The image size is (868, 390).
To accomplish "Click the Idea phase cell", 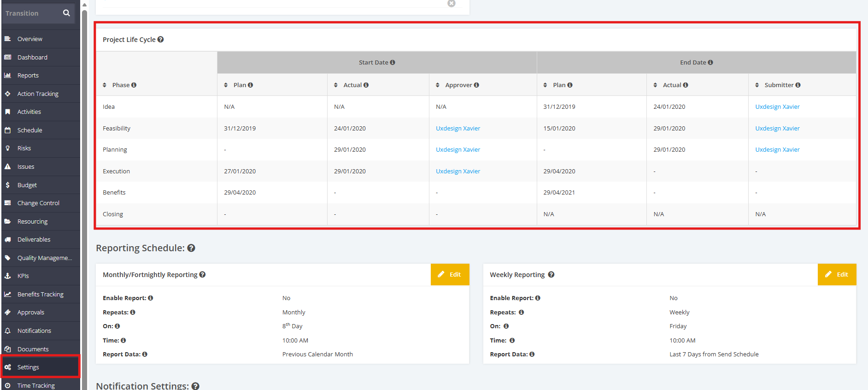I will coord(157,107).
